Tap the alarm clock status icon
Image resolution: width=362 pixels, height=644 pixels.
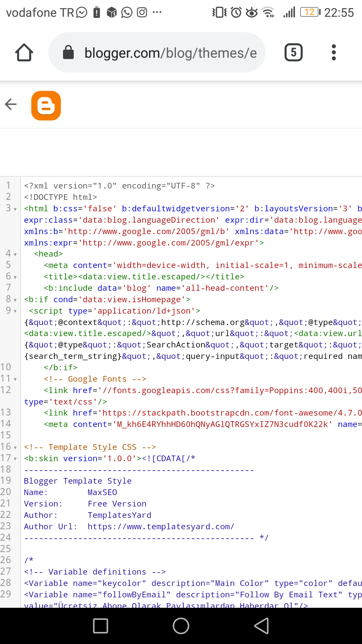tap(236, 13)
